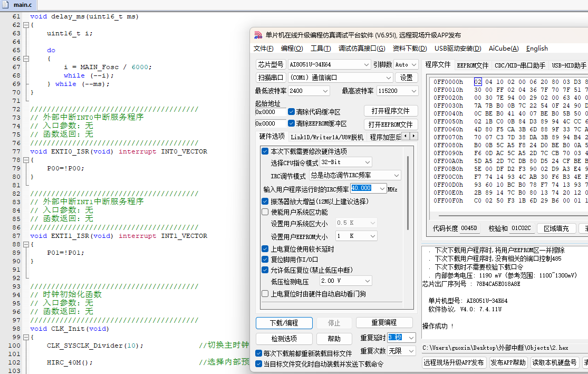Collapse the CLK_Init fold at line 99

[x=26, y=337]
